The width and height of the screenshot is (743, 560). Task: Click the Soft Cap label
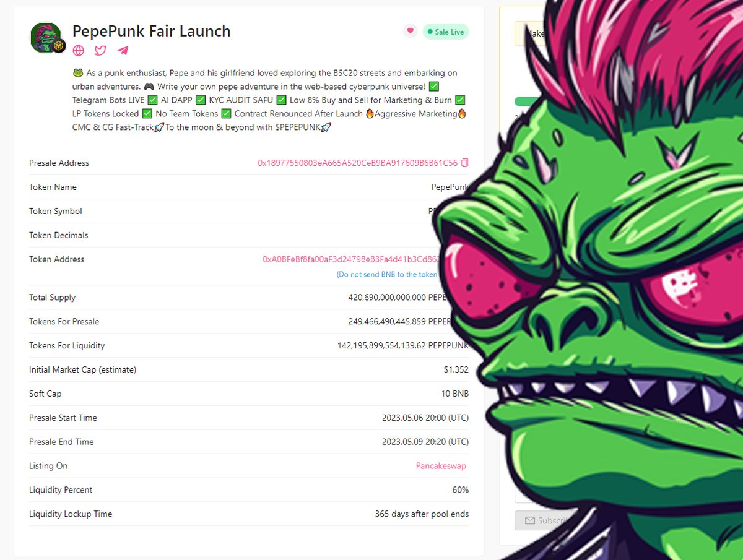45,394
